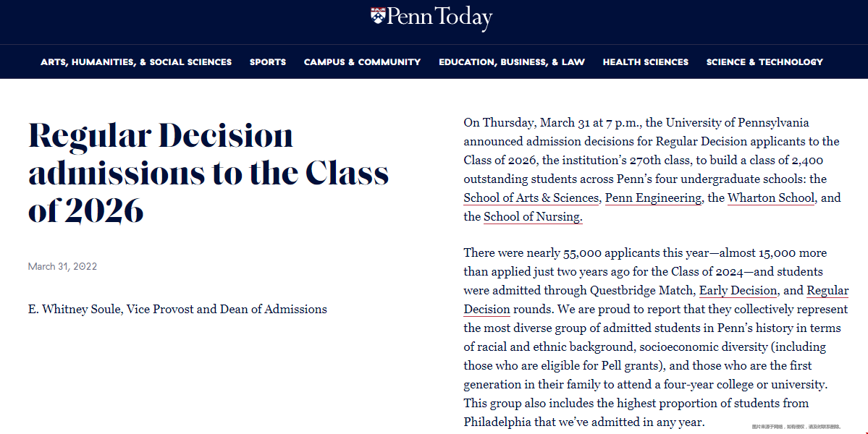Click the School of Nursing link
Image resolution: width=868 pixels, height=434 pixels.
533,217
